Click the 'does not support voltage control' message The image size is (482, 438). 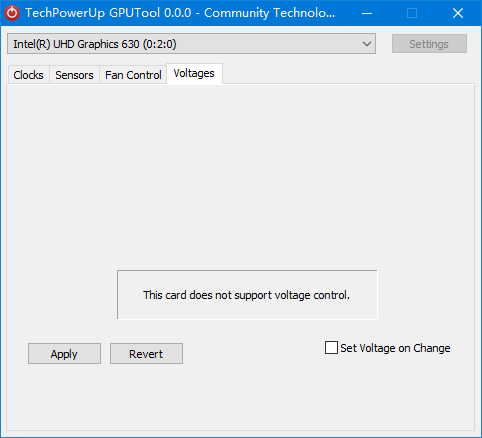coord(246,295)
